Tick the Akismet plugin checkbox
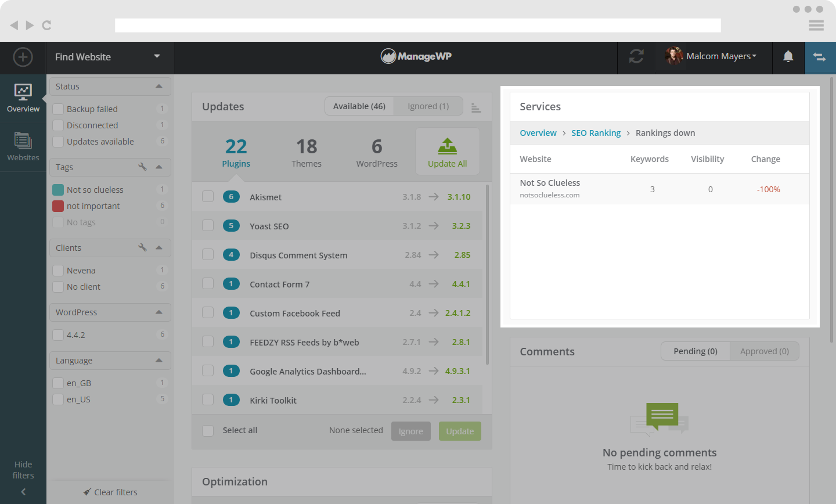This screenshot has width=836, height=504. tap(208, 196)
